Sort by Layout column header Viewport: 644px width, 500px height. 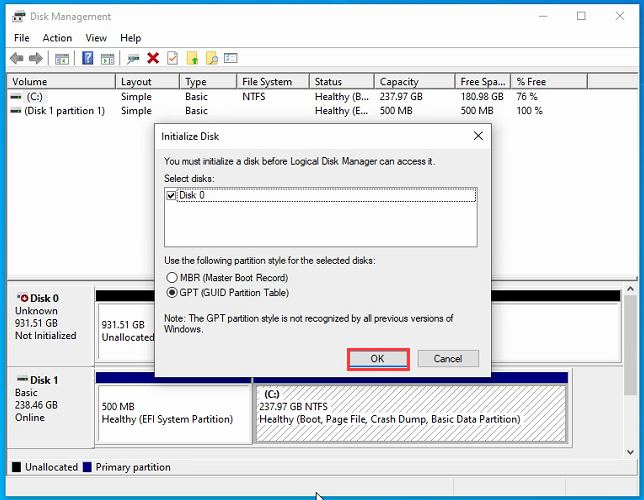pos(148,81)
